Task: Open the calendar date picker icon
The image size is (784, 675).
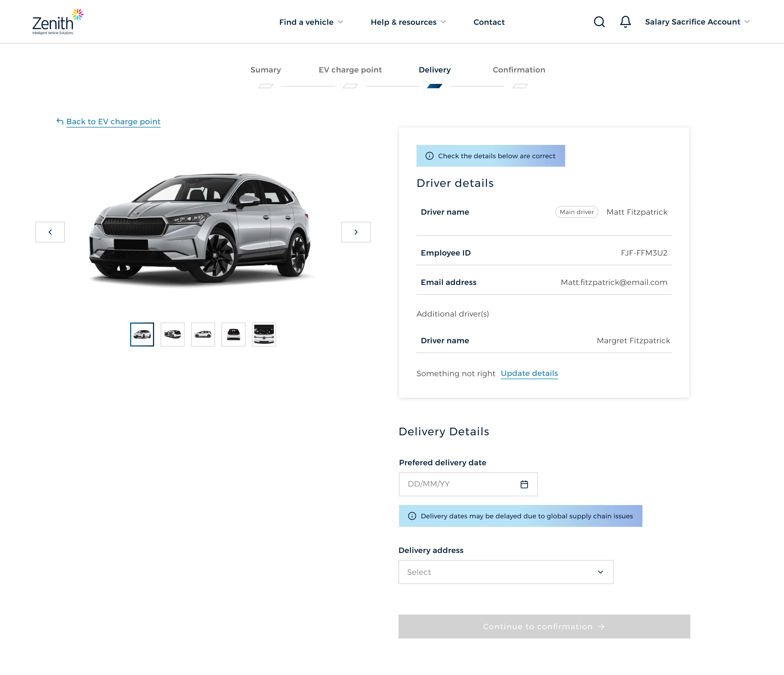Action: [524, 484]
